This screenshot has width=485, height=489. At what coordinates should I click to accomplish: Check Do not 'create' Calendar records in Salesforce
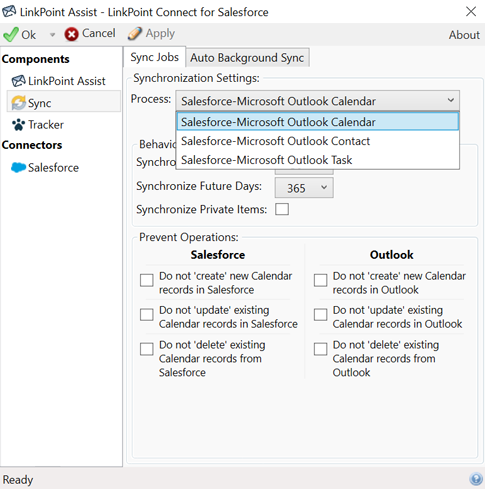click(147, 280)
